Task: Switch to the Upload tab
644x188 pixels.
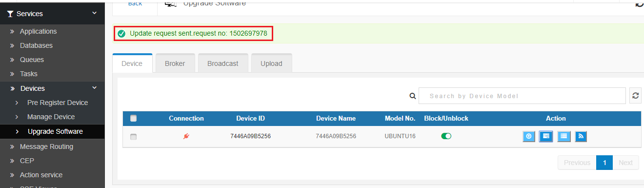Action: [271, 63]
